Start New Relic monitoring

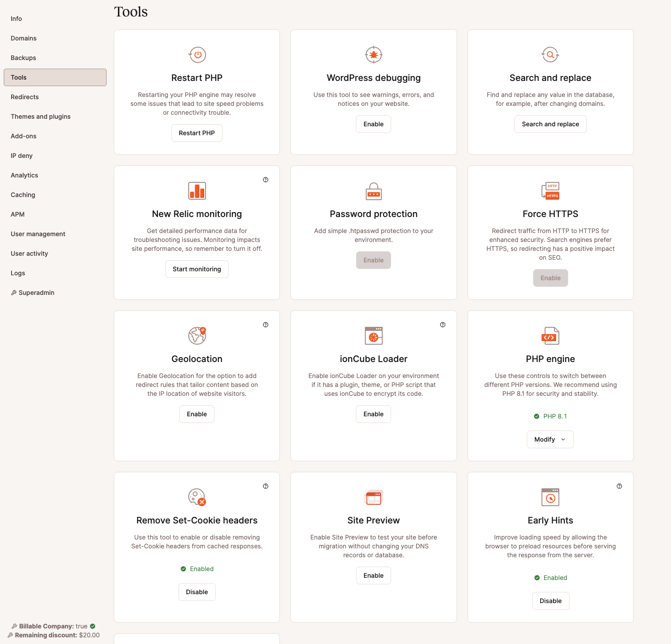(197, 269)
